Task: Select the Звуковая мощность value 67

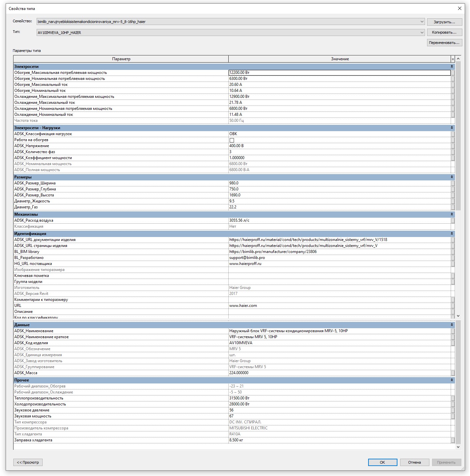Action: point(340,416)
